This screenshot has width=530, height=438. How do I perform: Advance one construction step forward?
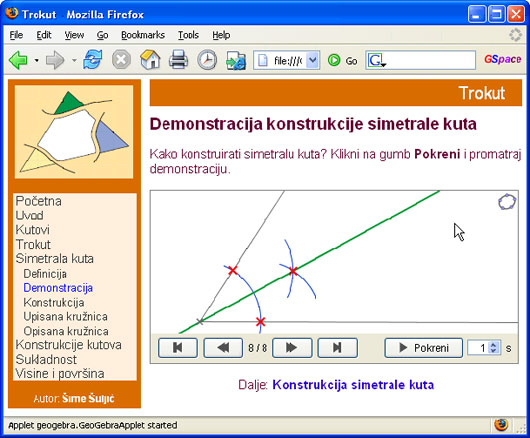292,348
